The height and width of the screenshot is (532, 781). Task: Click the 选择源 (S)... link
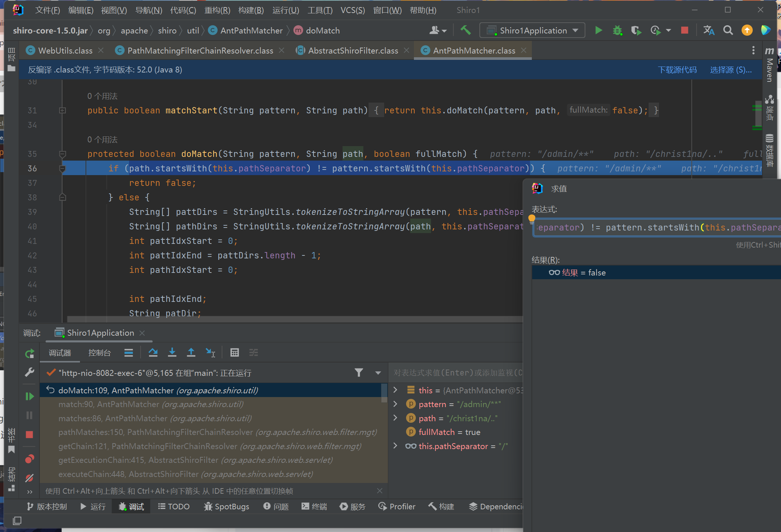tap(730, 70)
